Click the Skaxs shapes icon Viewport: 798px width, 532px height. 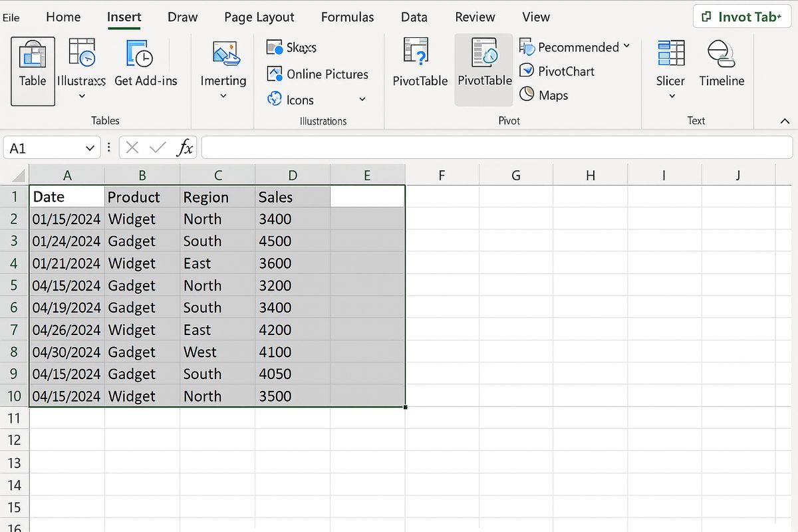point(275,47)
